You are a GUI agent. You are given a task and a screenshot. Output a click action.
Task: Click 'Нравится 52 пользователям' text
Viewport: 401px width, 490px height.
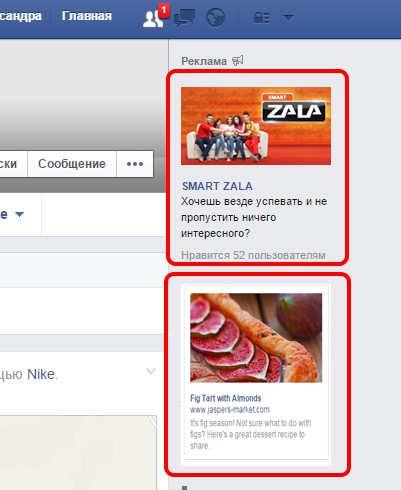point(253,255)
